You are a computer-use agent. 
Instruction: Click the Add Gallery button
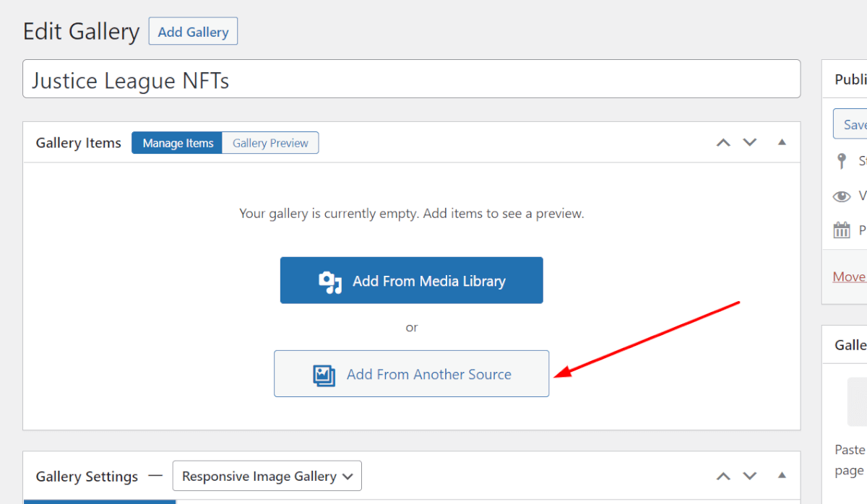click(x=193, y=32)
